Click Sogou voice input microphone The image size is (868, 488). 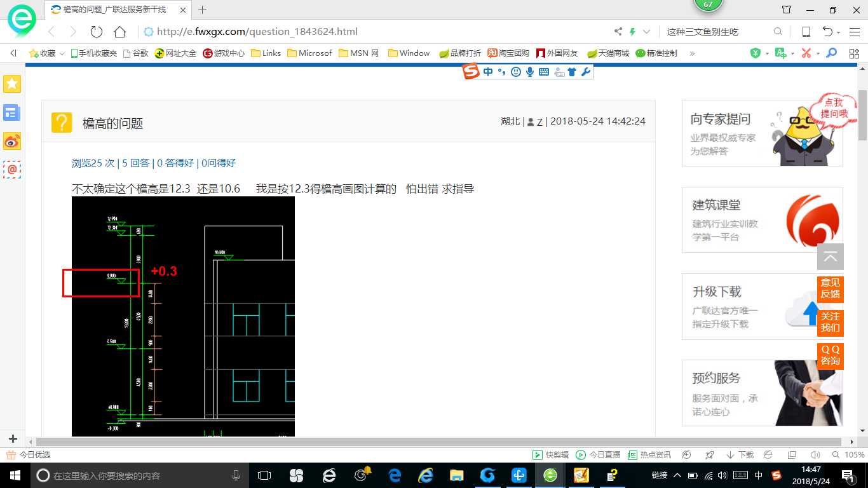pyautogui.click(x=529, y=72)
